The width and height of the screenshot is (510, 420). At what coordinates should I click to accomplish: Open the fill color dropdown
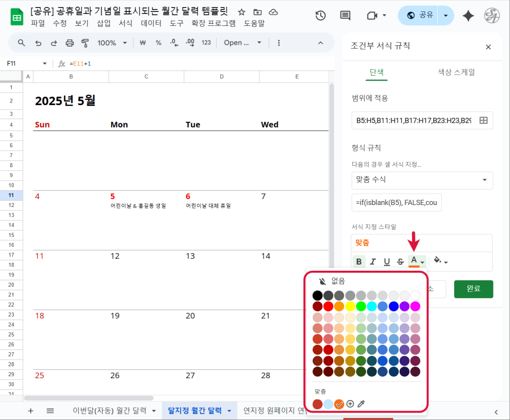(441, 261)
